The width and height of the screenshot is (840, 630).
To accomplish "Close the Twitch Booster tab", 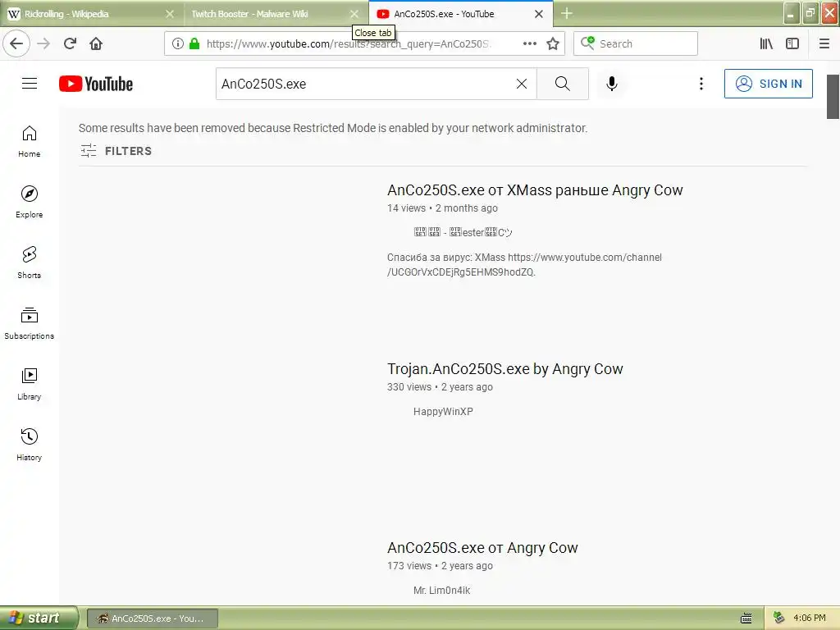I will (354, 14).
